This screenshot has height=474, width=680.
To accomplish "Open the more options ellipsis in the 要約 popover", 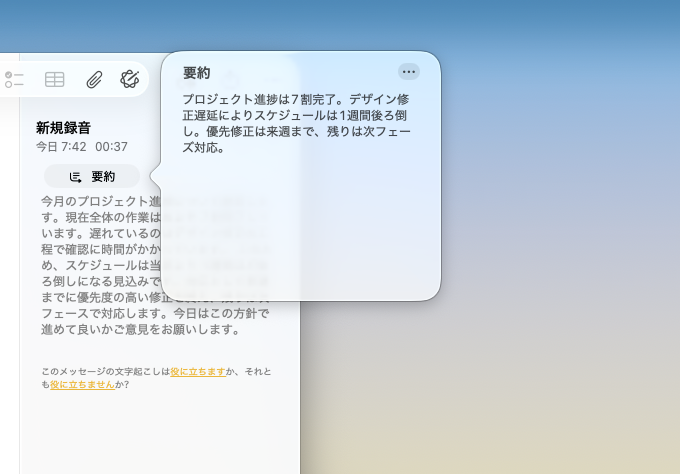I will point(409,72).
